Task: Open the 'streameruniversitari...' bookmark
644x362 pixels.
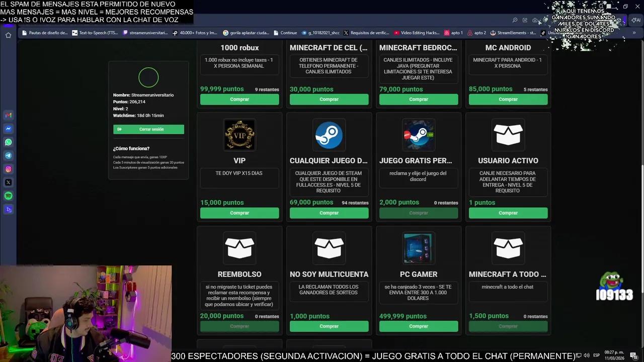Action: [145, 33]
